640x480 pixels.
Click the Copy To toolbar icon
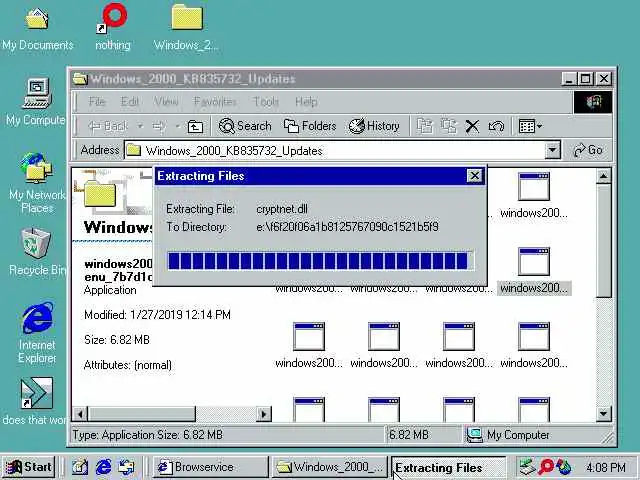(x=449, y=126)
